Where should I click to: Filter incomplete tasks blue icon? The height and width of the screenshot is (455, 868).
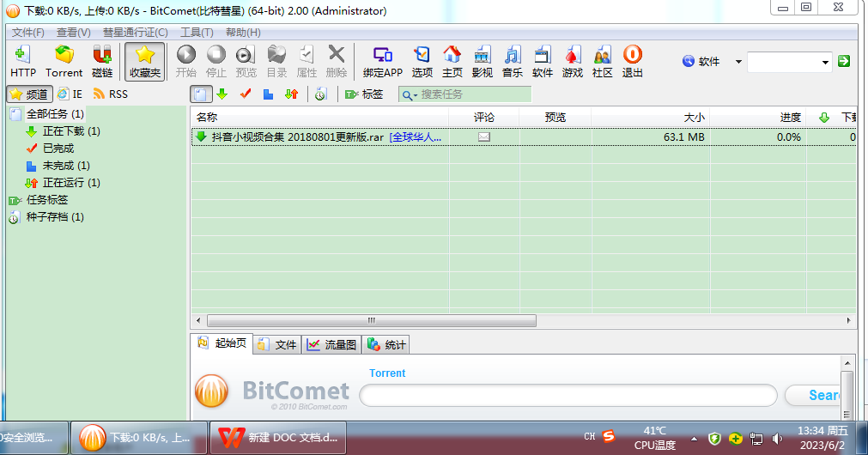click(269, 94)
